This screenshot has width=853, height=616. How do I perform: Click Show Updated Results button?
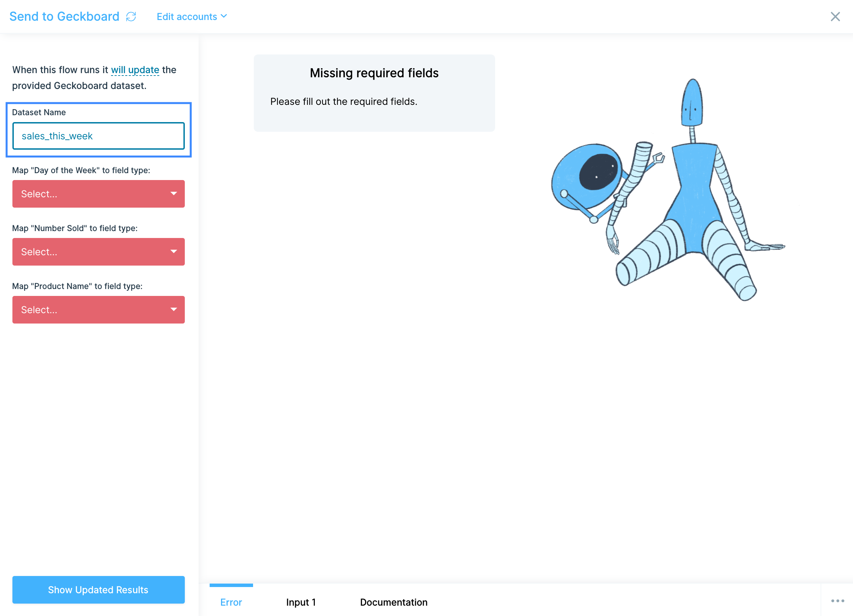tap(99, 590)
